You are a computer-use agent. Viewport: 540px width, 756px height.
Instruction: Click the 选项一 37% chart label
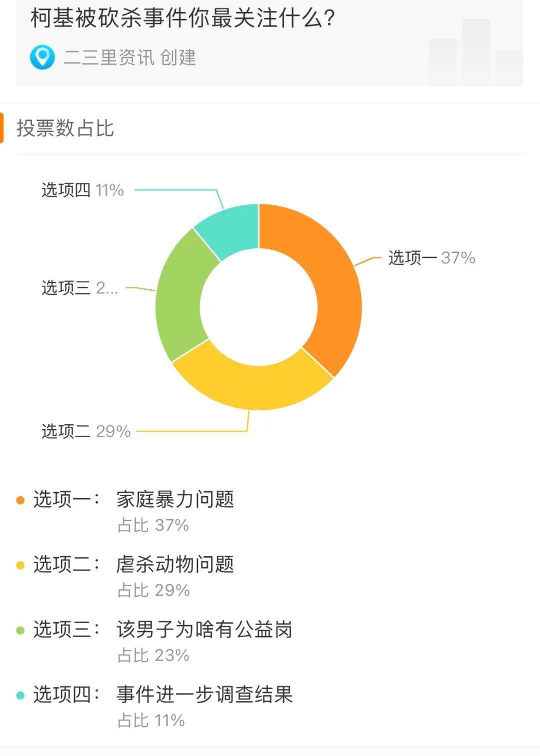[431, 258]
